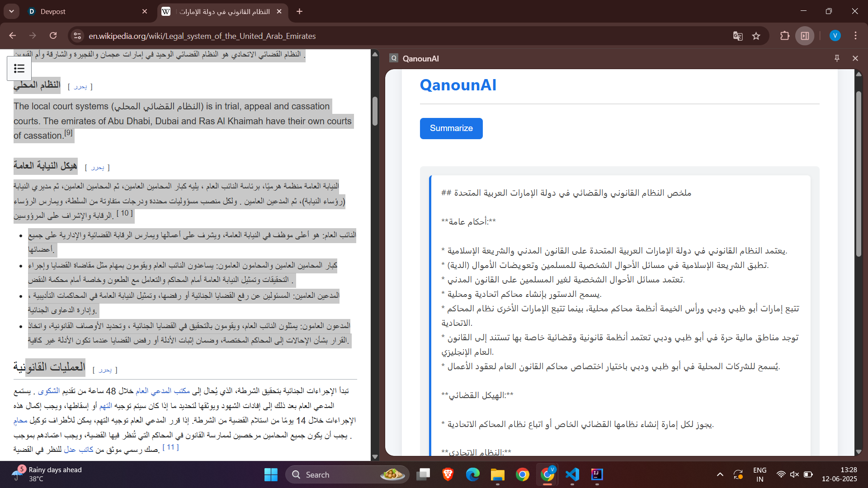Toggle the browser side panel button
Screen dimensions: 868x488
pos(805,36)
